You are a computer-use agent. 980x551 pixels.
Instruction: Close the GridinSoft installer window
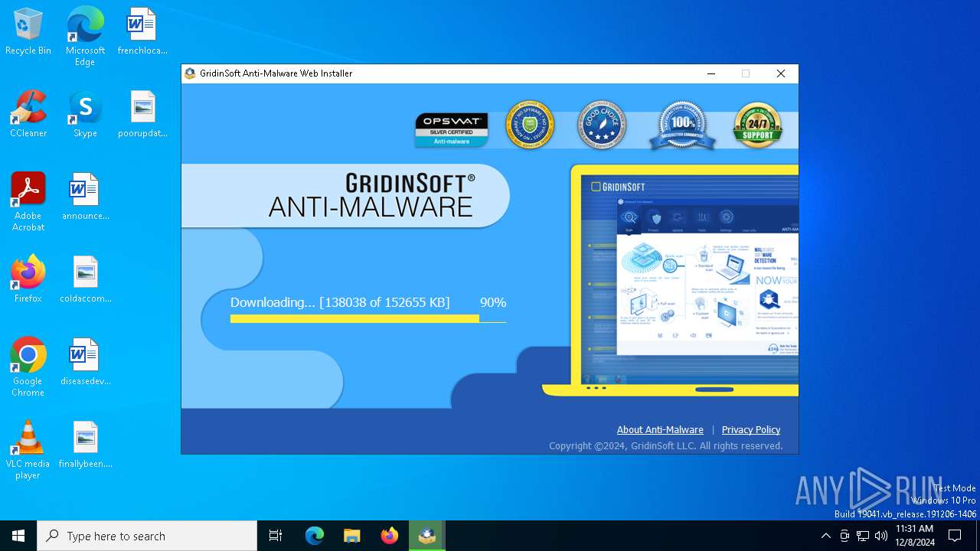781,73
